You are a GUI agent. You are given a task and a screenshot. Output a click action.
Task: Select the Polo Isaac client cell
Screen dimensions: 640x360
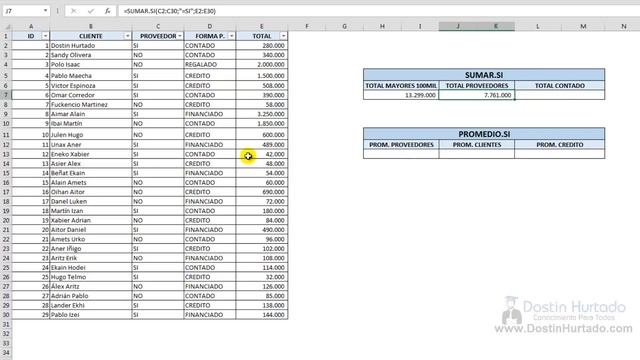91,64
